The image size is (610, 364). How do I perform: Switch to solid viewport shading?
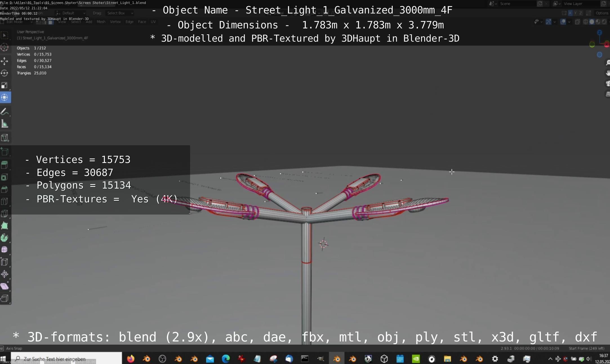click(x=592, y=22)
